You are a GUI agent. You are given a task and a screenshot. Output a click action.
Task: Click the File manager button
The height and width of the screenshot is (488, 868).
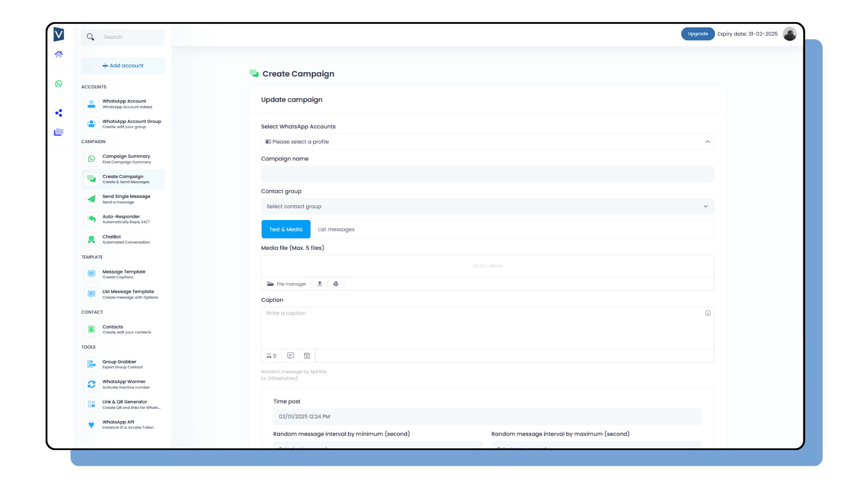point(288,284)
